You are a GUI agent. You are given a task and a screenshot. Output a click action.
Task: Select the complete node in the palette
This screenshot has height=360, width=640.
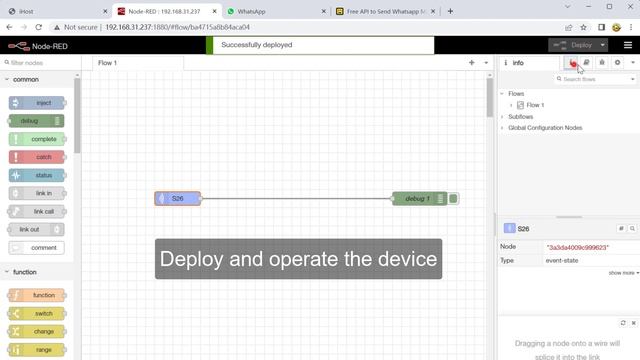coord(37,139)
